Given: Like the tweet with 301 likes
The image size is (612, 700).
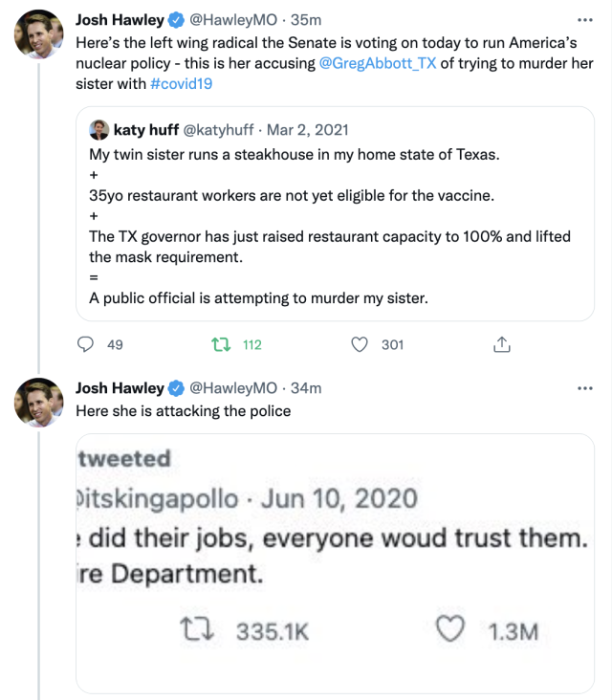Looking at the screenshot, I should click(361, 344).
